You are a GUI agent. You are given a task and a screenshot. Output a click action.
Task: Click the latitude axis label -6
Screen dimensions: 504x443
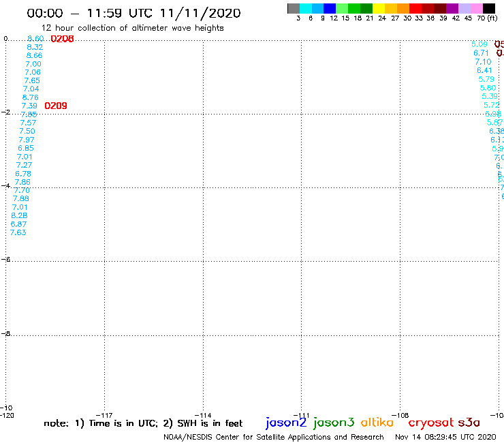tap(6, 259)
